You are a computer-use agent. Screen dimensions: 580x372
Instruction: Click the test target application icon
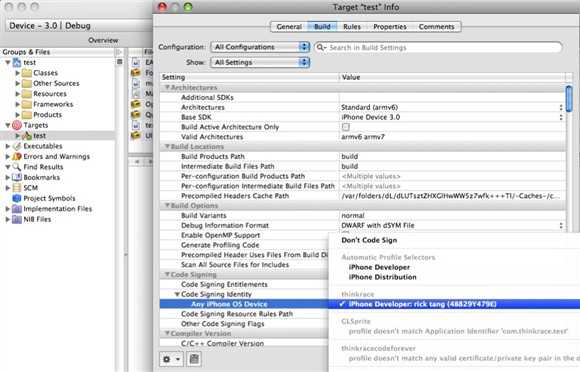(27, 136)
